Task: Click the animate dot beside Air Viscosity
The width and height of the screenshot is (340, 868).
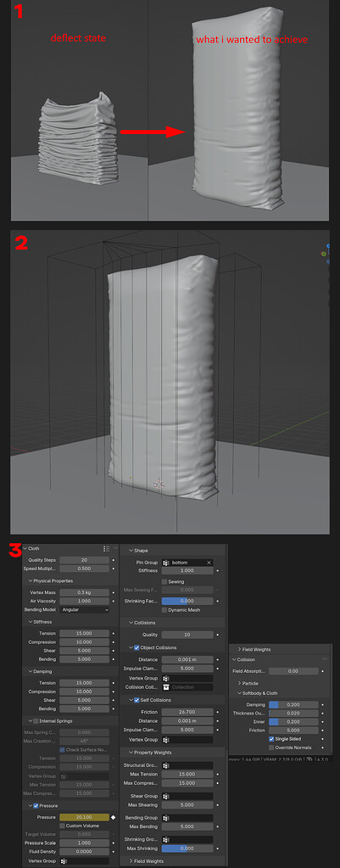Action: (x=114, y=601)
